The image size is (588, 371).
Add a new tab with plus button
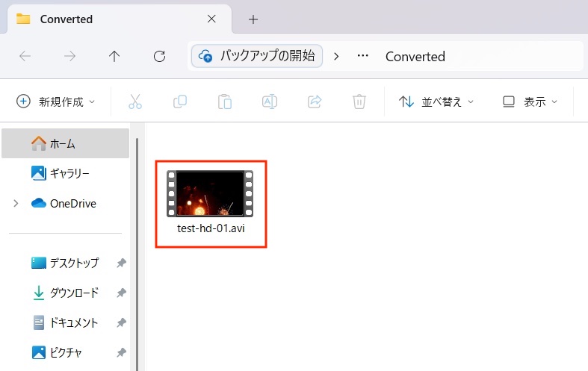253,19
